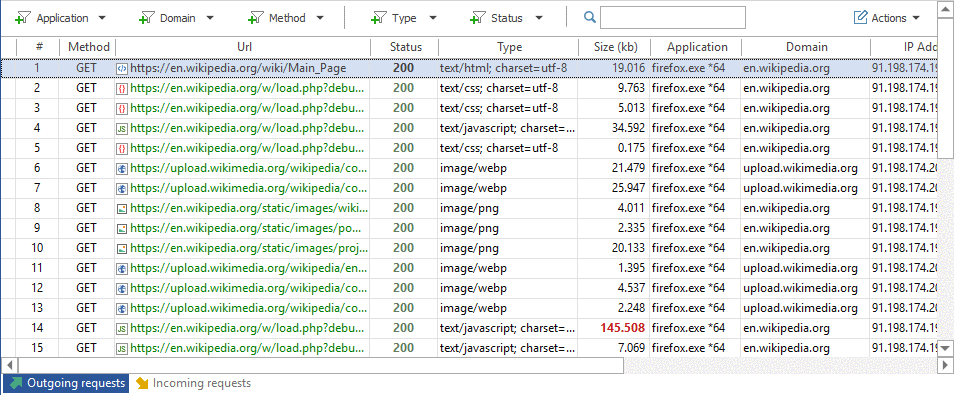Sort by the Type column header
The width and height of the screenshot is (954, 395).
point(509,47)
